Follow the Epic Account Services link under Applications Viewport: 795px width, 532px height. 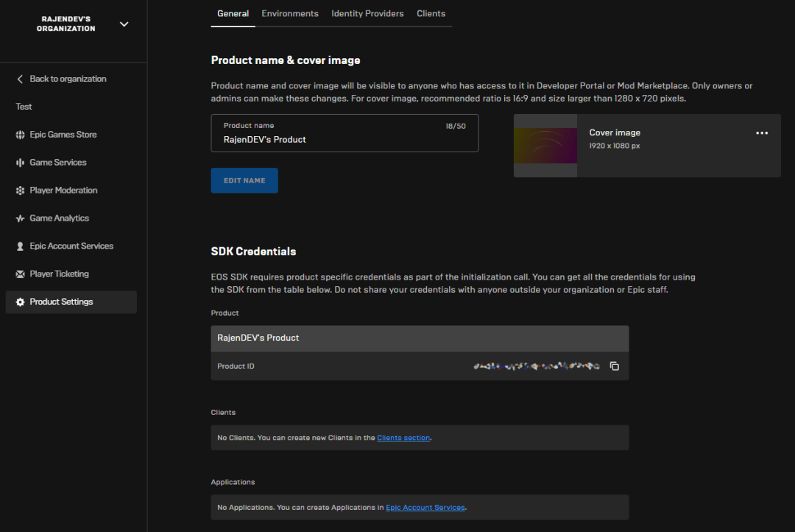coord(425,507)
